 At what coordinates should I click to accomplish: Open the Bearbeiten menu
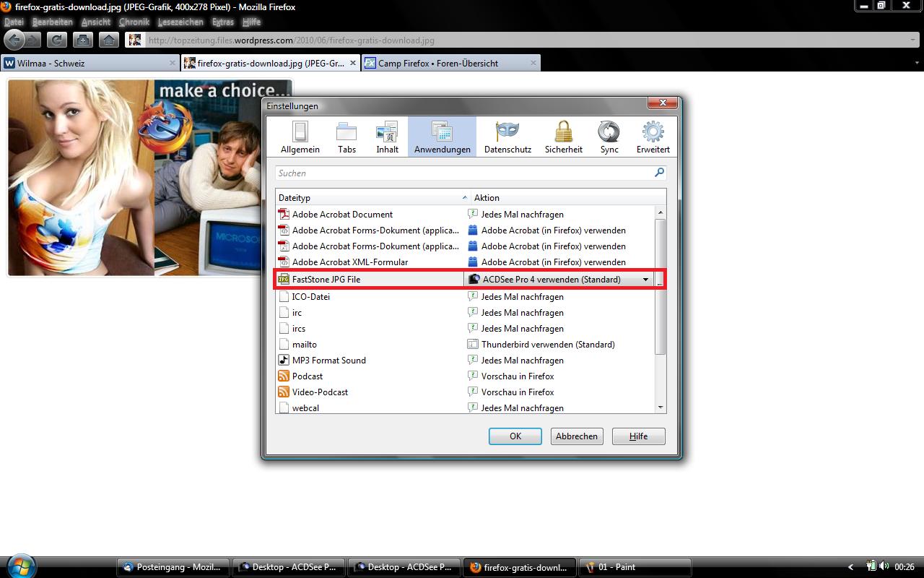[x=53, y=22]
